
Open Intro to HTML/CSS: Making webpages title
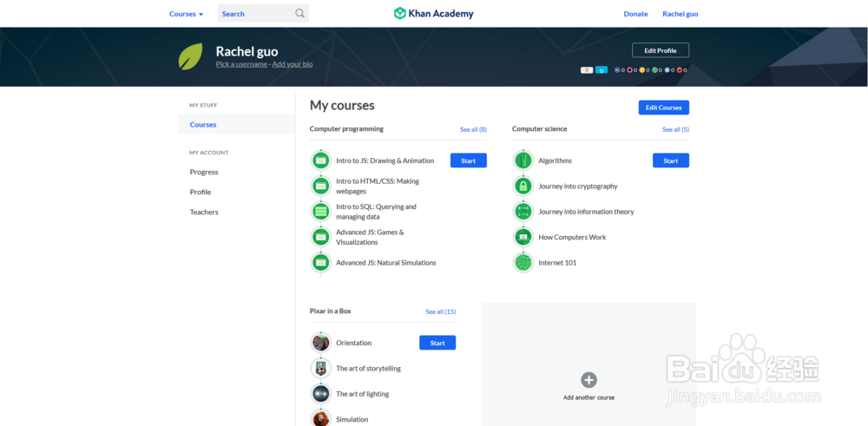click(x=378, y=186)
